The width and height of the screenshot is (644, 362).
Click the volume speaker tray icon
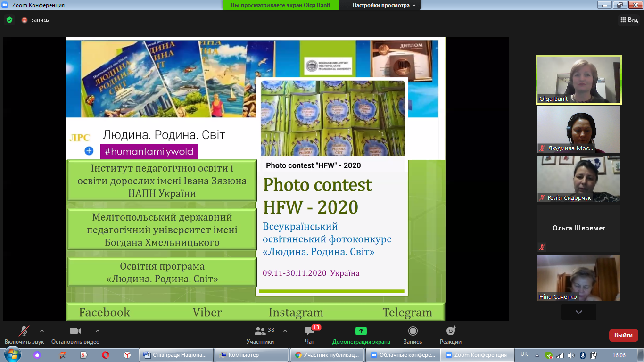click(x=571, y=355)
